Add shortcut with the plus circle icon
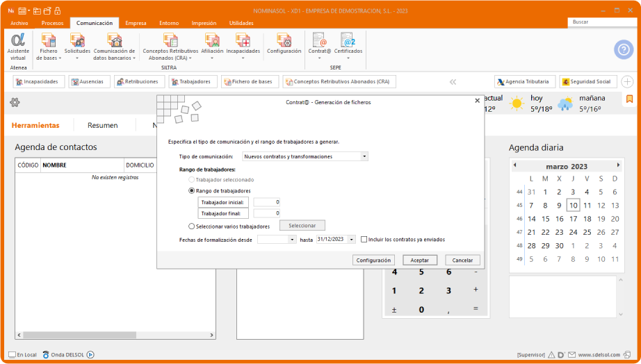 [x=627, y=82]
